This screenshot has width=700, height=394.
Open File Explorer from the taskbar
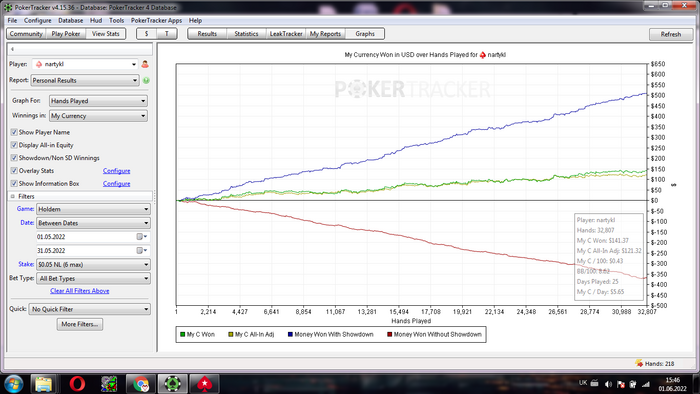coord(43,384)
